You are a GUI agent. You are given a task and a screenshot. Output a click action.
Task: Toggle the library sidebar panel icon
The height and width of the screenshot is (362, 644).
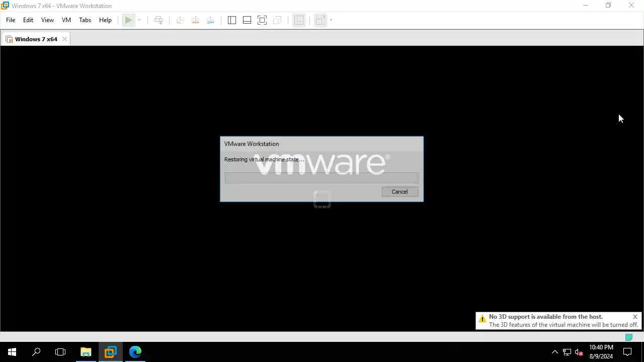(x=232, y=20)
